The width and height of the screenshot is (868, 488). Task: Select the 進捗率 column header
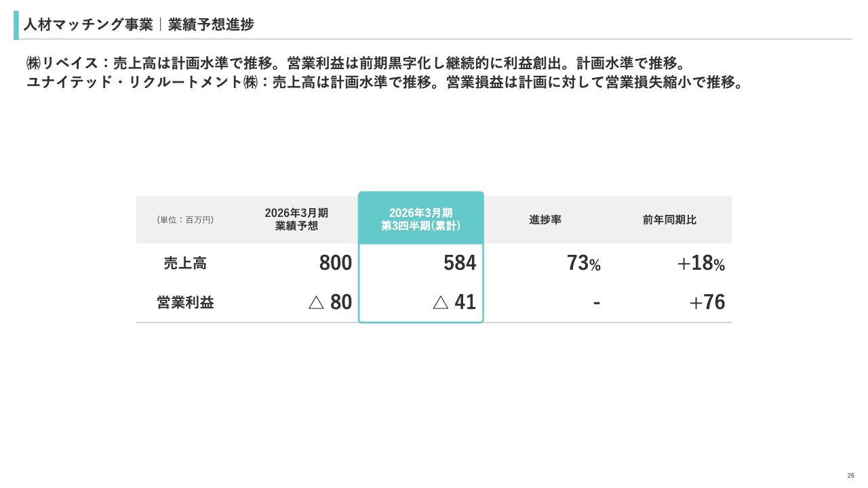(545, 220)
